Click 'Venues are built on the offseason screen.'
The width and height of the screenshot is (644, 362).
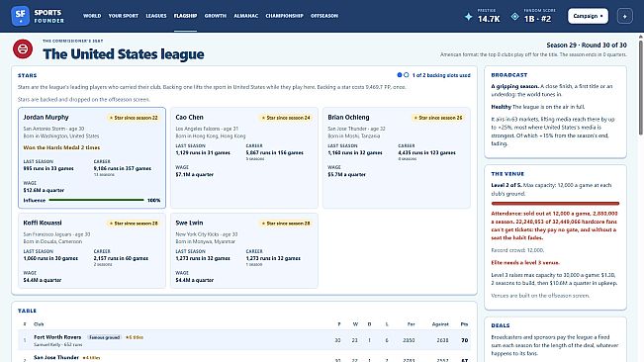[540, 296]
